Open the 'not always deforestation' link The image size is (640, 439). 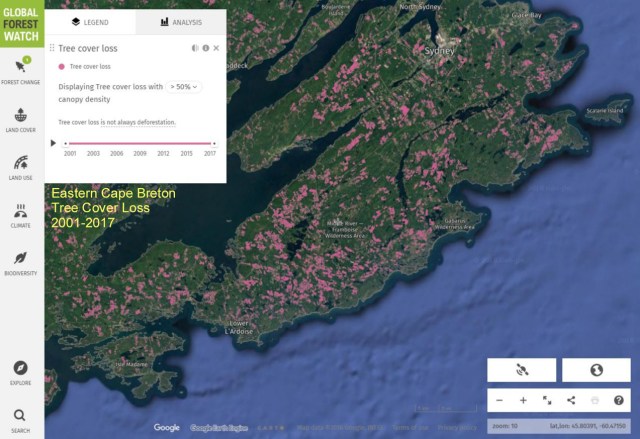tap(138, 122)
